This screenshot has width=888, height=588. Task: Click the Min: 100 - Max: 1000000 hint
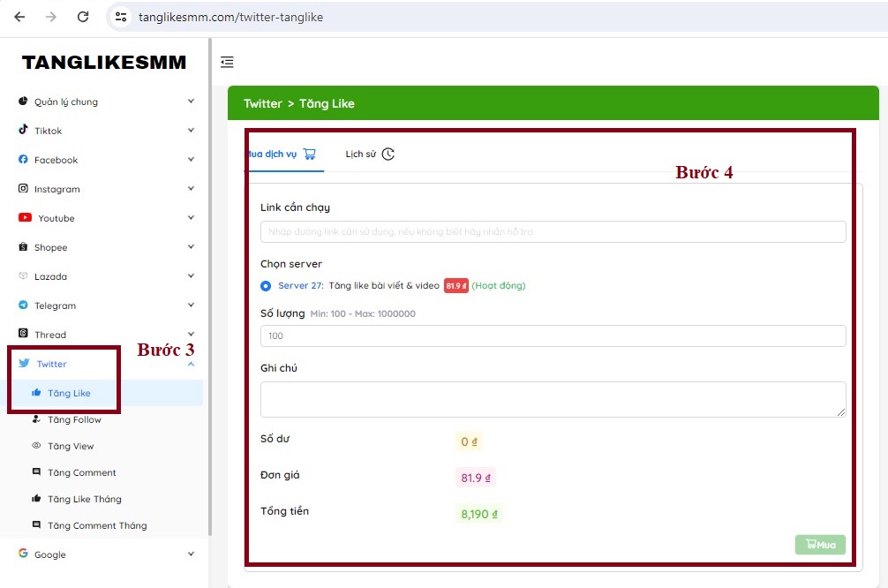pyautogui.click(x=363, y=313)
